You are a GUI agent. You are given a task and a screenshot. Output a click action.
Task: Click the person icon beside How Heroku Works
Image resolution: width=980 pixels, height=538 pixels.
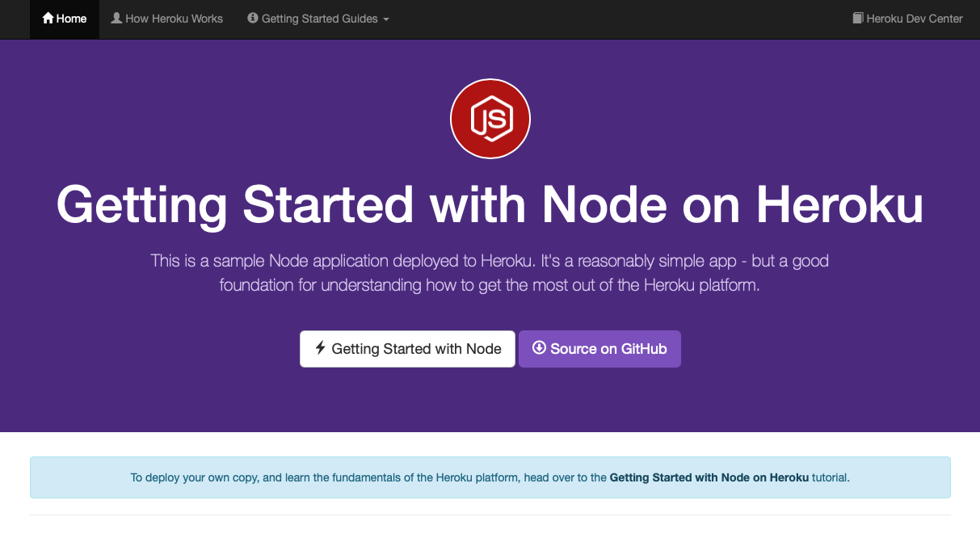pyautogui.click(x=116, y=18)
